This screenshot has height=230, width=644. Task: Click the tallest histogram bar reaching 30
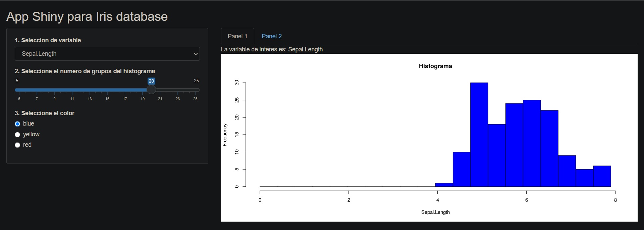point(479,134)
